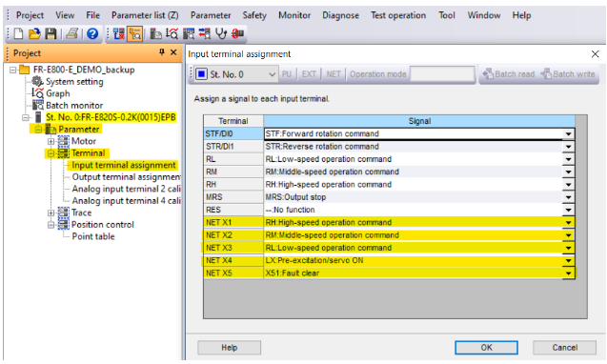Open graph monitor toolbar icon
Viewport: 607px width, 364px height.
172,33
